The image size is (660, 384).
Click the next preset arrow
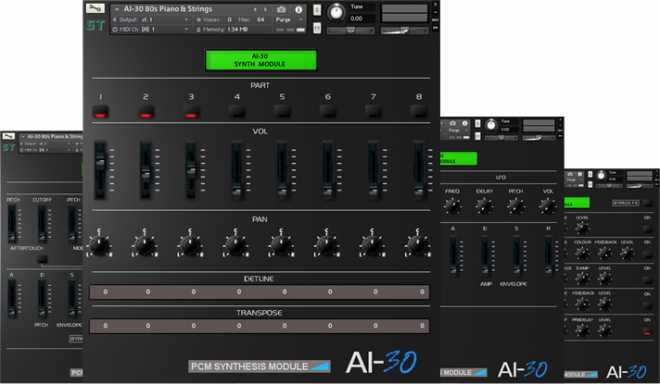[x=265, y=9]
